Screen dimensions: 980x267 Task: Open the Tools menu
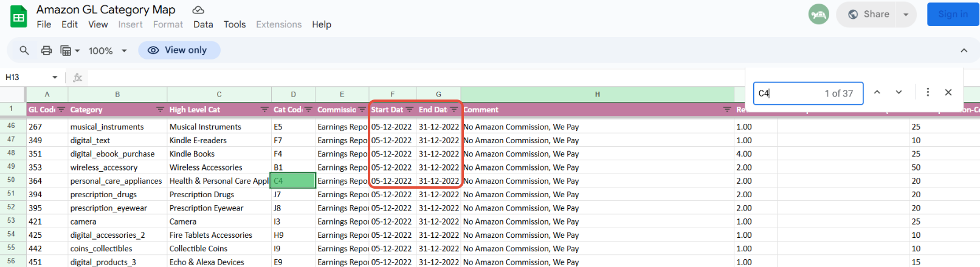pos(235,24)
